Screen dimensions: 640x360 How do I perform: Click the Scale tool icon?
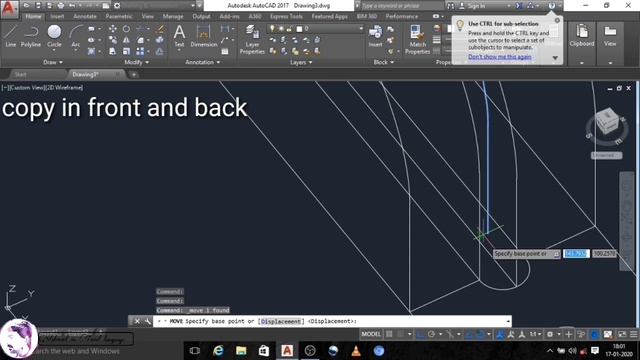(127, 51)
